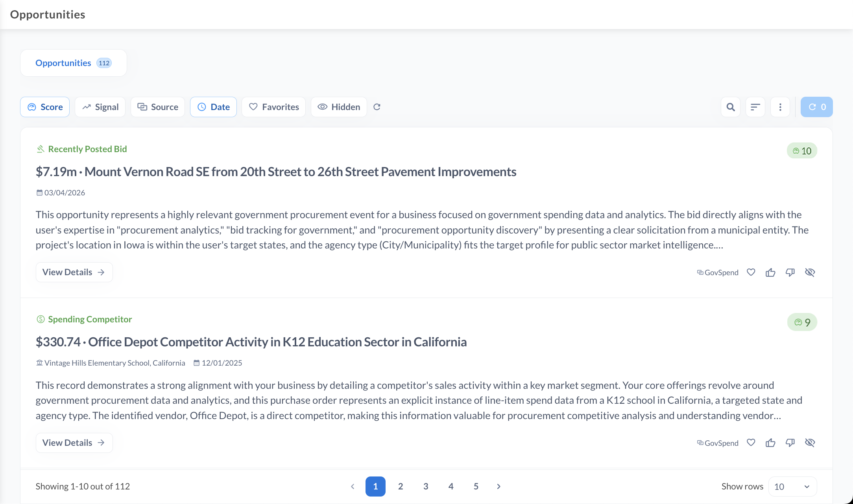Expand the Show rows dropdown

tap(792, 487)
